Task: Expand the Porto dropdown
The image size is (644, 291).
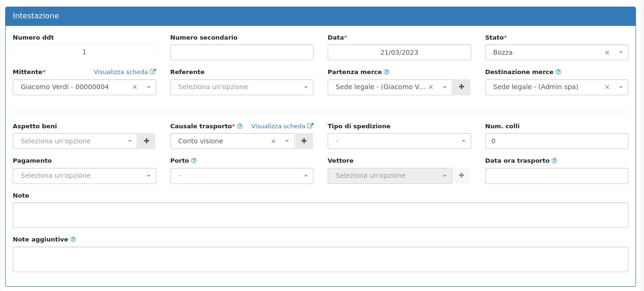Action: pos(242,175)
